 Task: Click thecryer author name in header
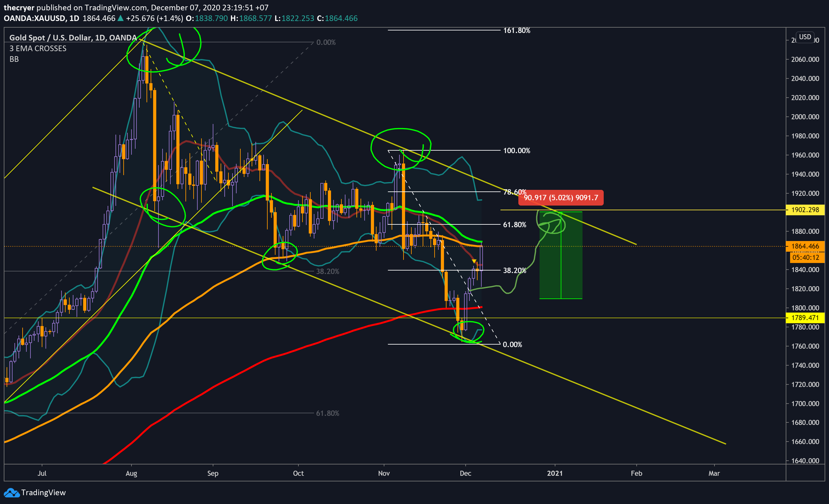coord(19,8)
